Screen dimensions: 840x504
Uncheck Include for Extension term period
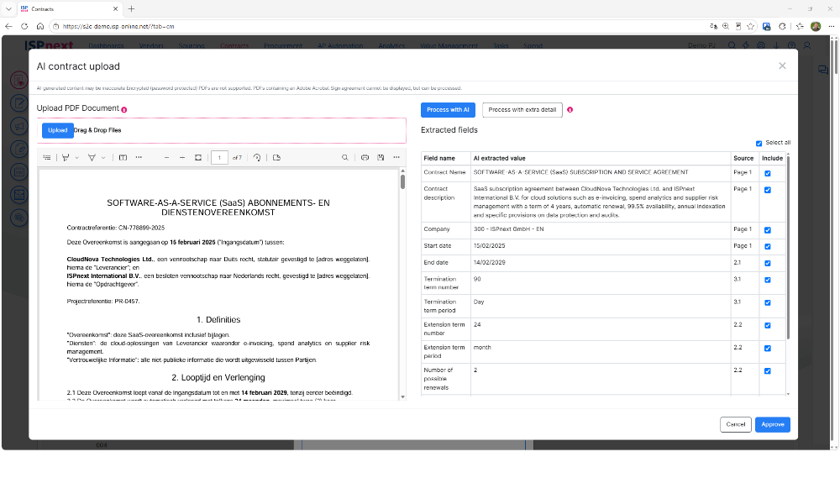coord(768,349)
